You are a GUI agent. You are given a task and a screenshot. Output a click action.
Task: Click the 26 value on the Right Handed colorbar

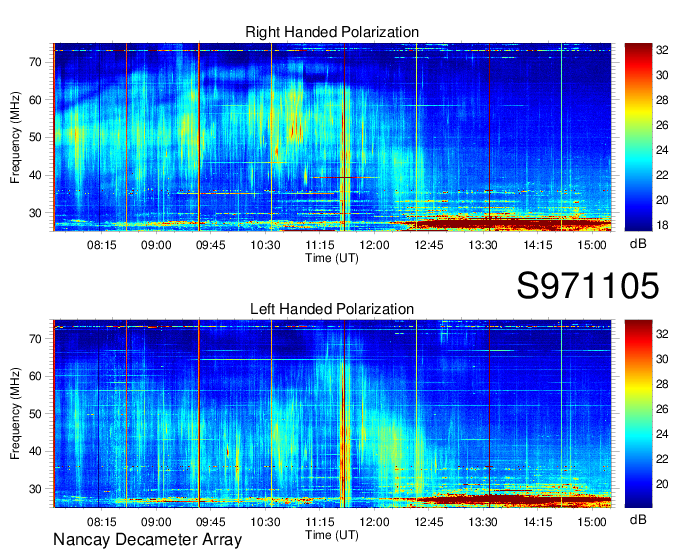pyautogui.click(x=662, y=125)
